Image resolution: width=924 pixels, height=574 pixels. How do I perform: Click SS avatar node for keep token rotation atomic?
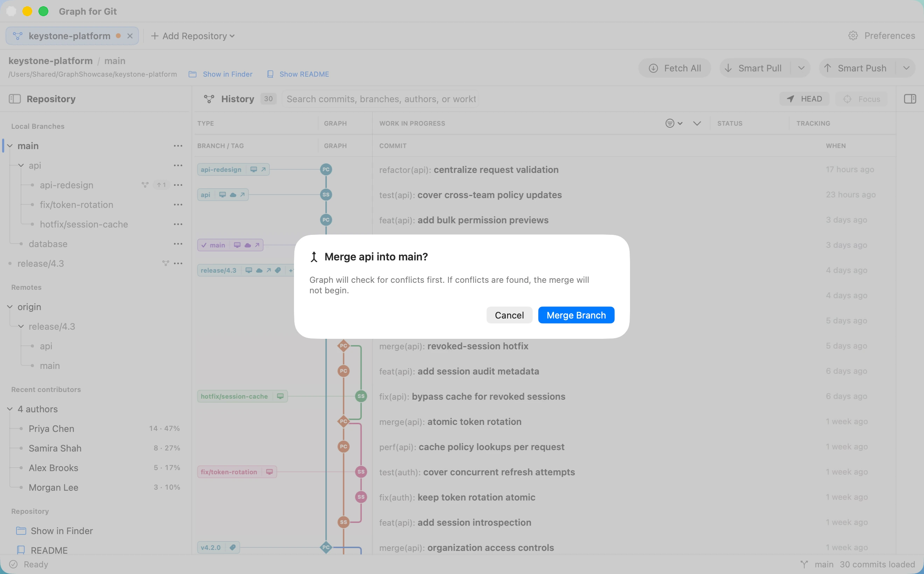tap(360, 497)
